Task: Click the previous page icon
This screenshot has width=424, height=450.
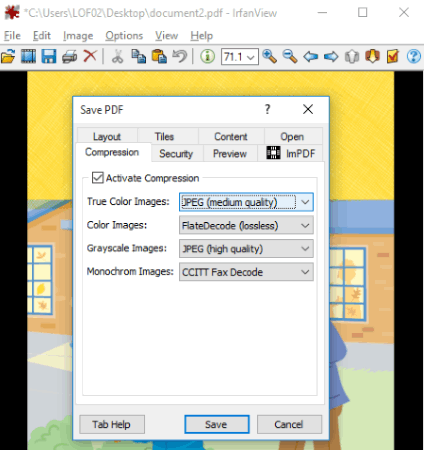Action: click(x=352, y=57)
